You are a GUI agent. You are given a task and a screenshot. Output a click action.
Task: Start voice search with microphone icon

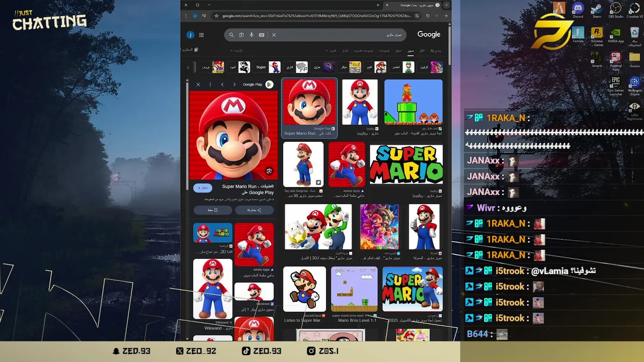click(252, 35)
